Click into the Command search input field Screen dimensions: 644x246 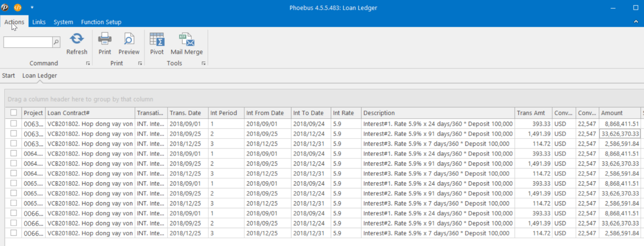28,42
